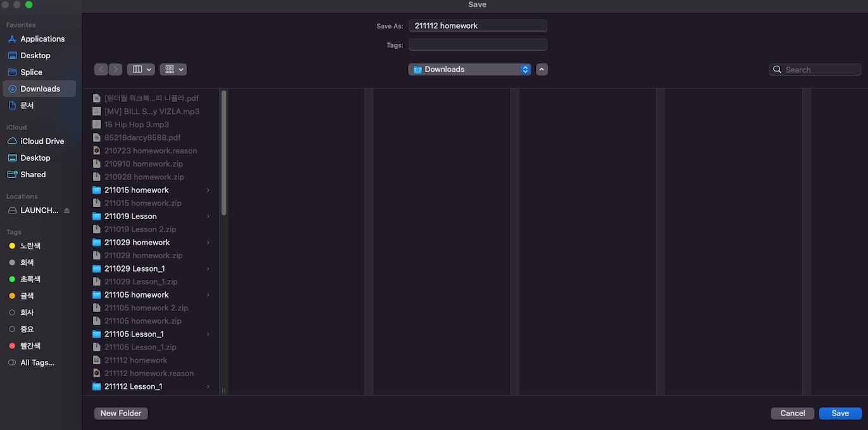Click the back navigation arrow
The height and width of the screenshot is (430, 868).
point(101,70)
